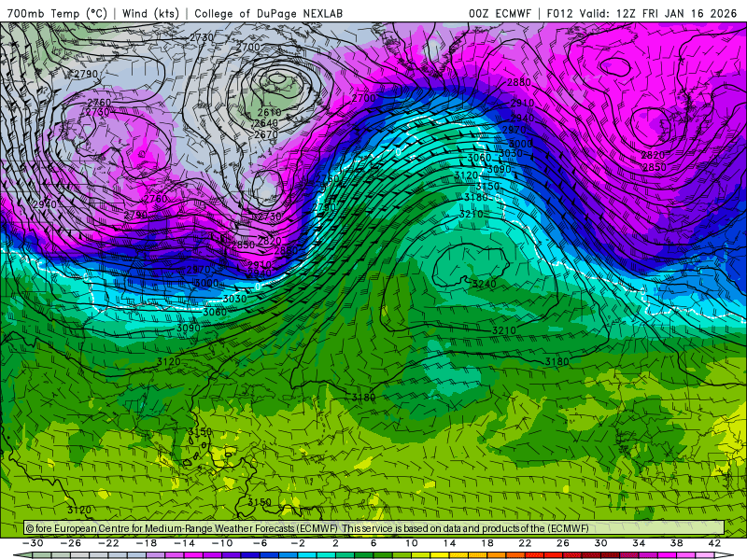Click the -18 value on the temperature scale
This screenshot has height=560, width=747.
[x=147, y=543]
